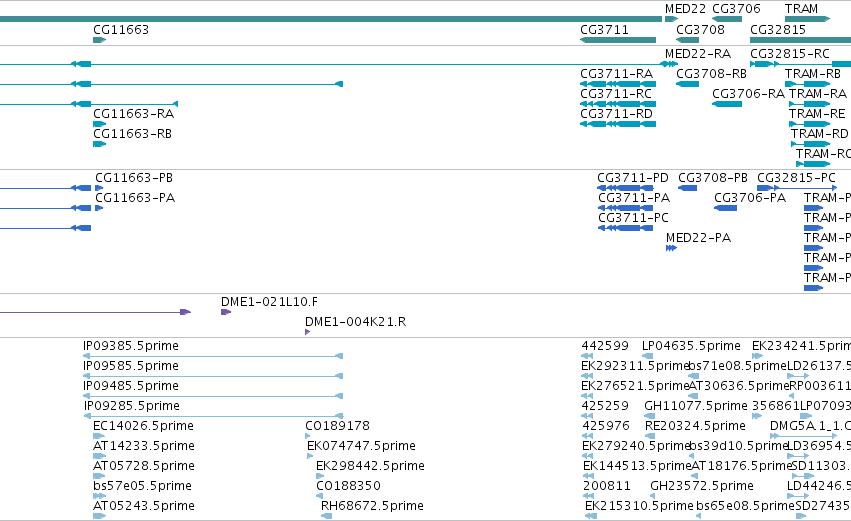This screenshot has width=851, height=521.
Task: Click the TRAM-RD transcript label
Action: pos(820,134)
